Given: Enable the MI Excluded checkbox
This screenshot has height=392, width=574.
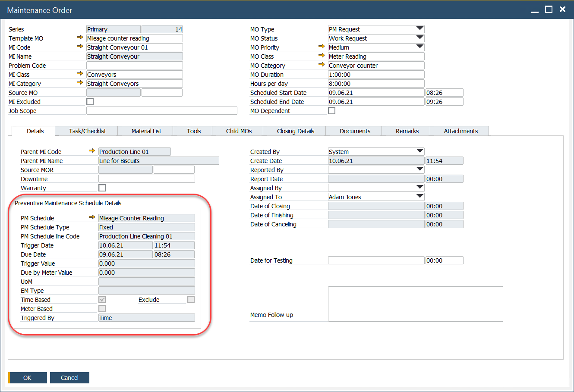Looking at the screenshot, I should 90,101.
